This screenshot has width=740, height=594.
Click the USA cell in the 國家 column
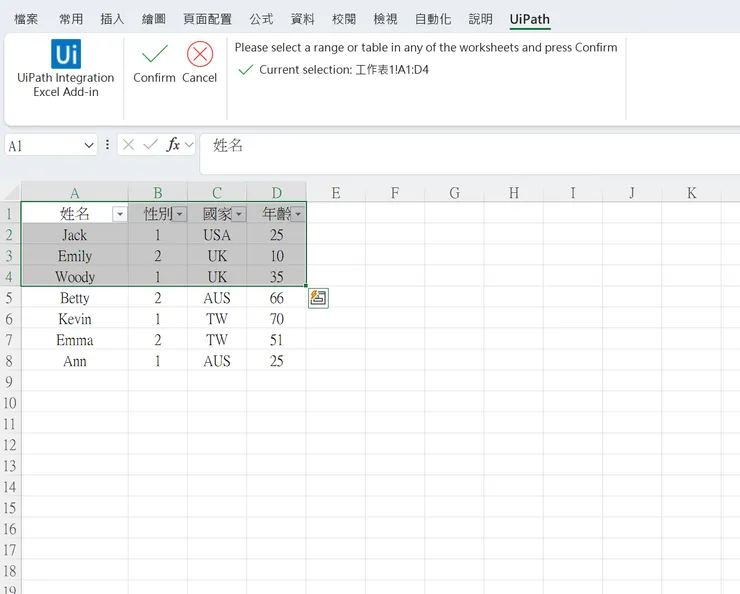pos(217,234)
